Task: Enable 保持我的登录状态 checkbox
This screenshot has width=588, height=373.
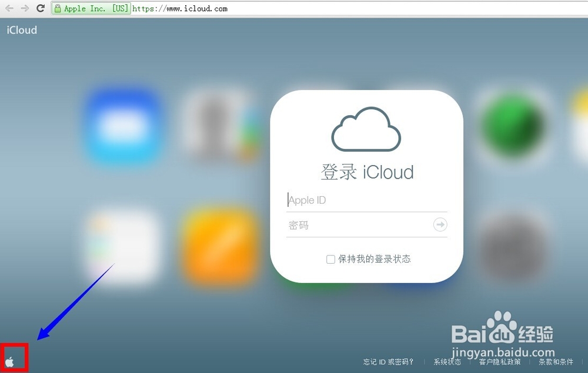Action: click(330, 259)
